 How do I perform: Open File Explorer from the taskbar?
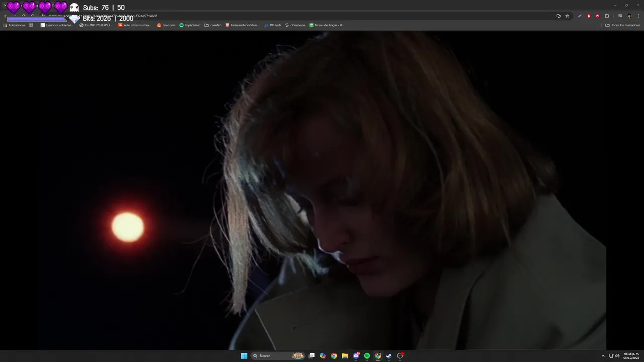click(x=345, y=356)
